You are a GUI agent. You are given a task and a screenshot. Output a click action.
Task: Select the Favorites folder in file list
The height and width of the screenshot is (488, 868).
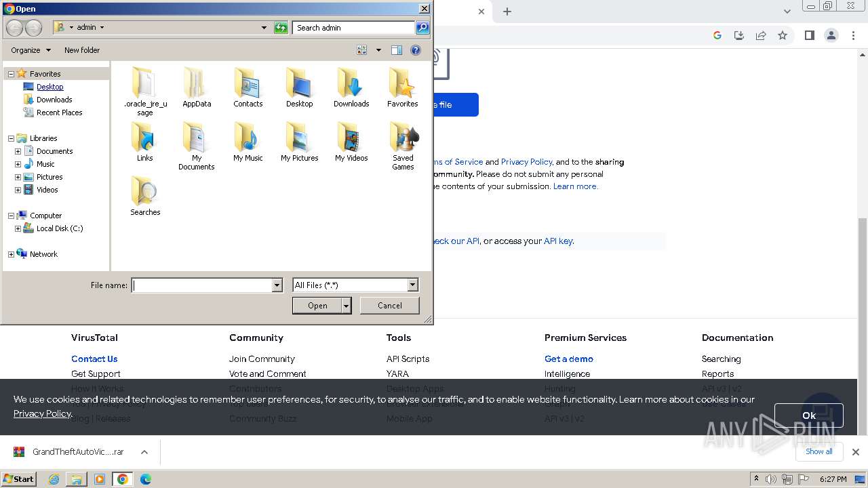[x=403, y=87]
